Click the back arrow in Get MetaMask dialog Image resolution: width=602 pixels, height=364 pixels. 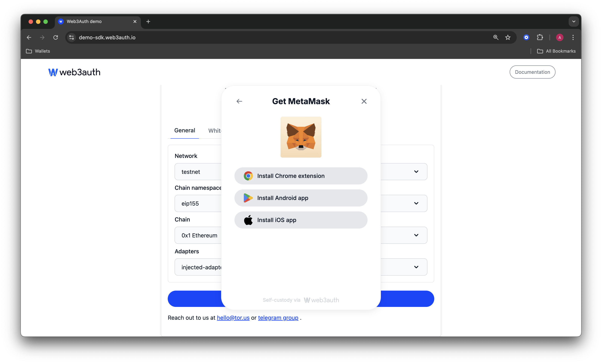[239, 101]
